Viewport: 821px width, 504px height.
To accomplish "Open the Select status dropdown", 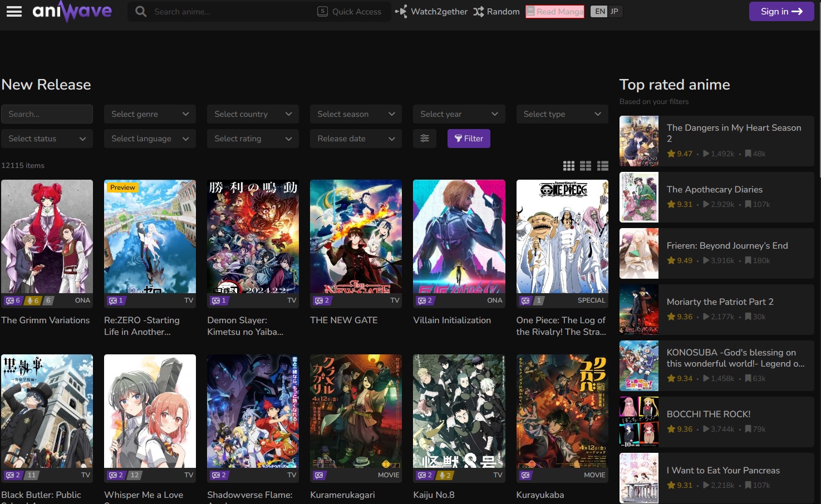I will 47,139.
